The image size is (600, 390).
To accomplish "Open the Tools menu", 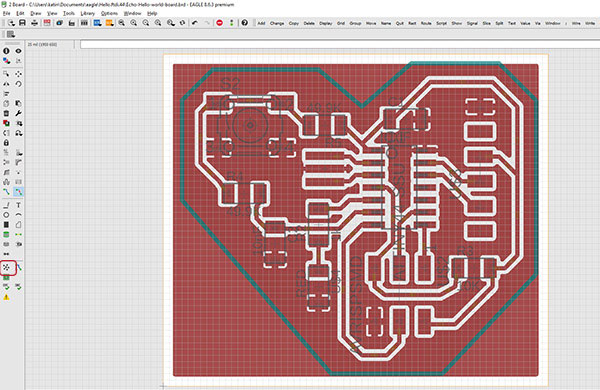I will [69, 13].
